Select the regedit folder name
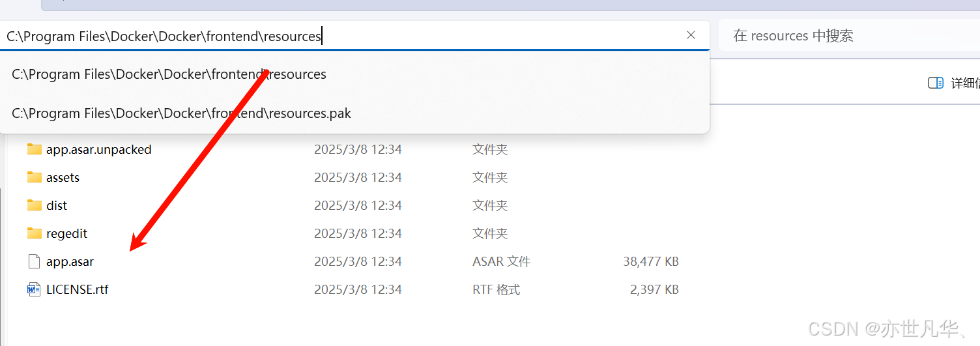The width and height of the screenshot is (980, 346). (66, 233)
